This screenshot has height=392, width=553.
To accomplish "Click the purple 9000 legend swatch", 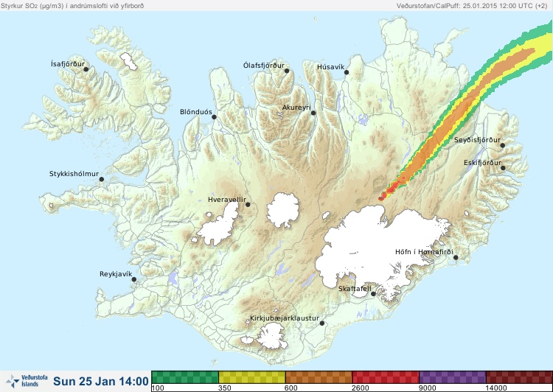I will click(453, 377).
